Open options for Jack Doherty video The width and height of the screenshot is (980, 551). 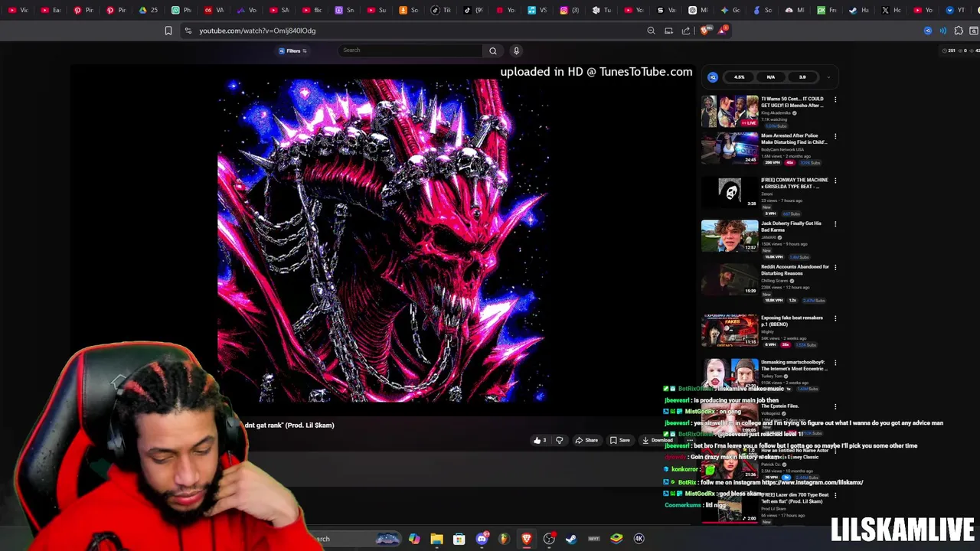click(x=835, y=224)
